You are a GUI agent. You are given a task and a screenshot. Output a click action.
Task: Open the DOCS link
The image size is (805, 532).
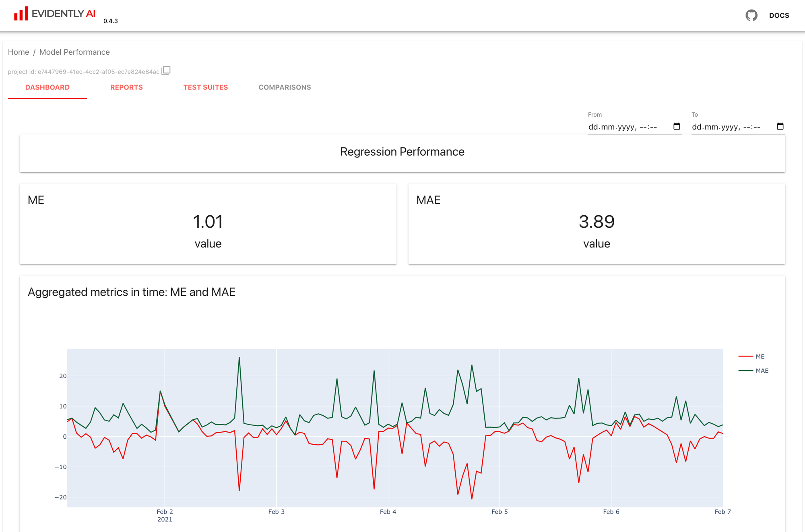click(779, 15)
